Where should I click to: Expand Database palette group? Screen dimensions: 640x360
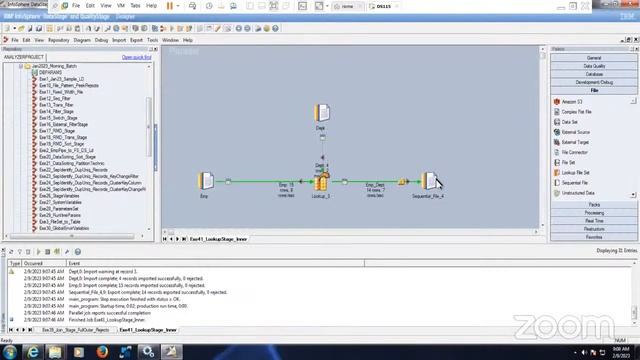tap(594, 74)
